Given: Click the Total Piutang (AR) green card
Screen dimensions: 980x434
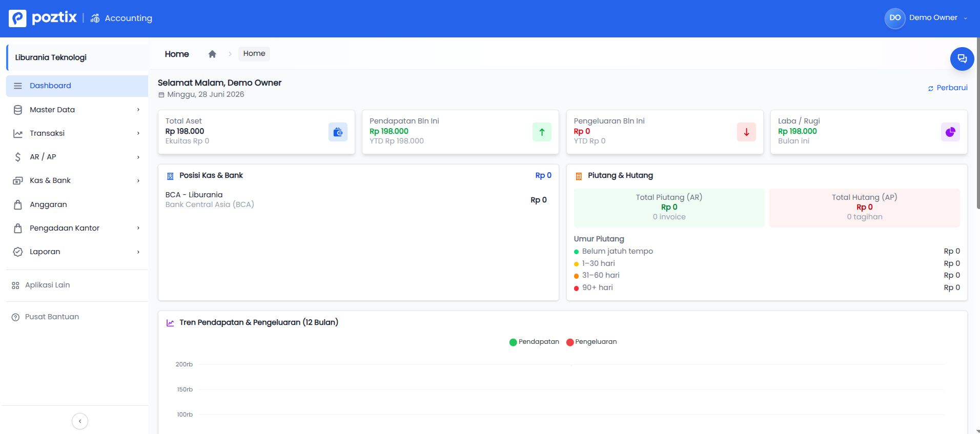Looking at the screenshot, I should (x=669, y=208).
